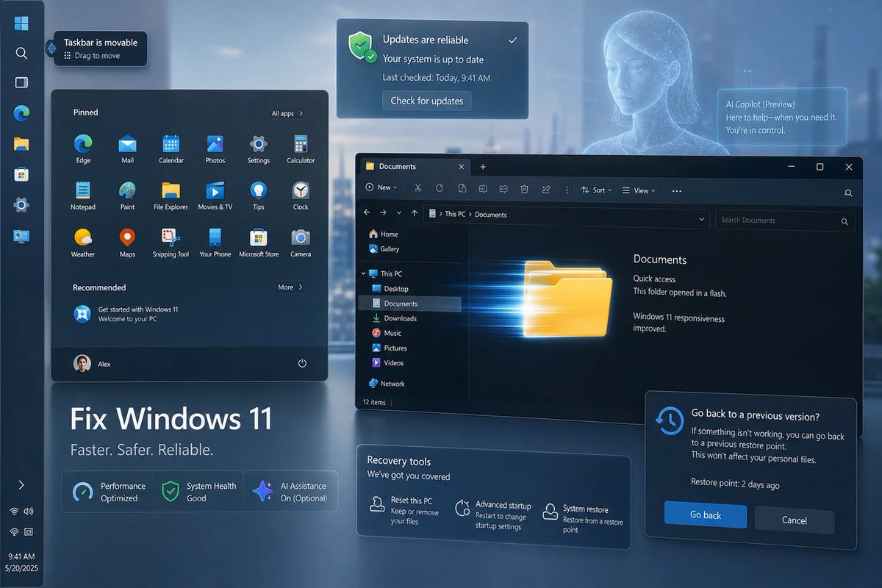Screen dimensions: 882x588
Task: Collapse the This PC tree node
Action: point(364,273)
